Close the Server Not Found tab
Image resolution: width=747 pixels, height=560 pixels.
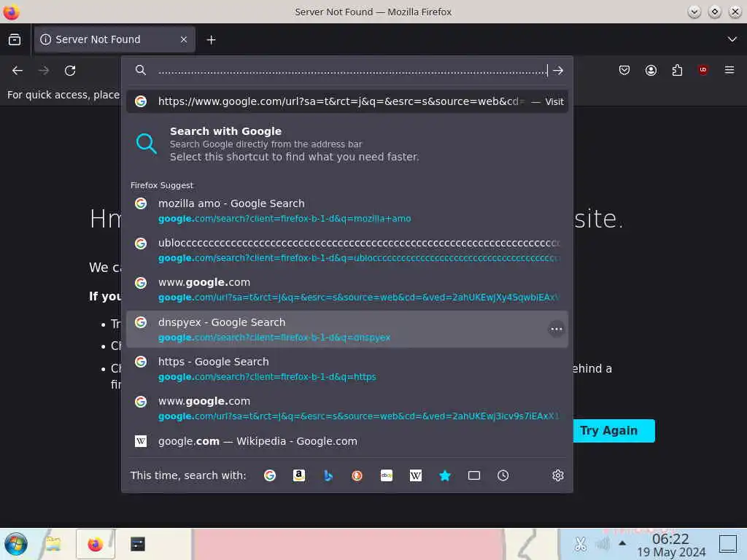[183, 39]
